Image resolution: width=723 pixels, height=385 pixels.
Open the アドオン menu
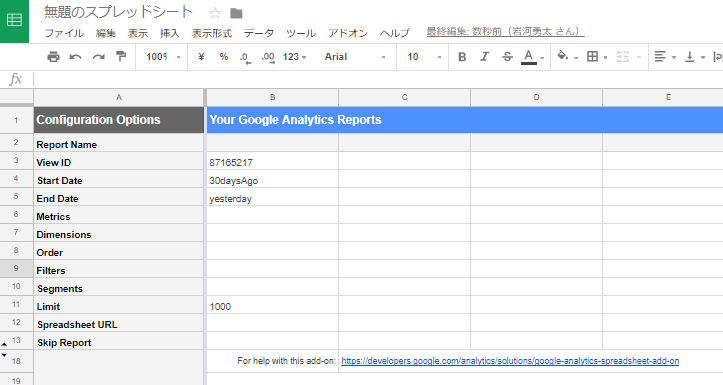pos(348,33)
